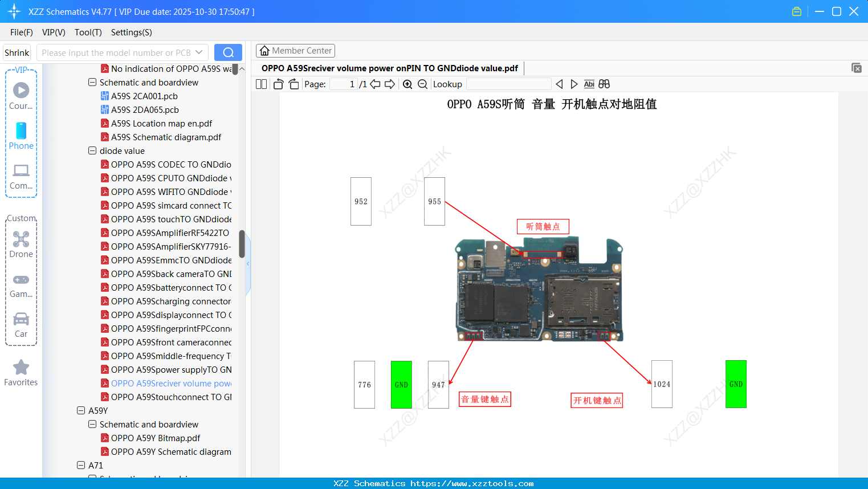Collapse the A59Y 'Schematic and boardview' node

(x=92, y=424)
